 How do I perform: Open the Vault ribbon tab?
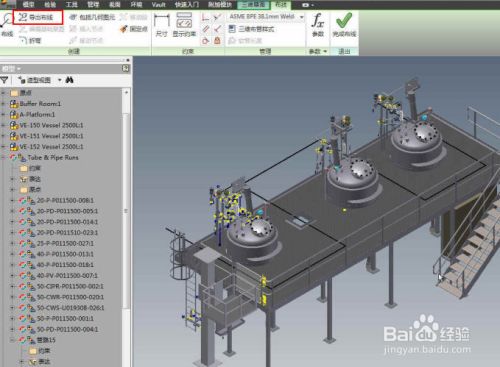coord(158,5)
